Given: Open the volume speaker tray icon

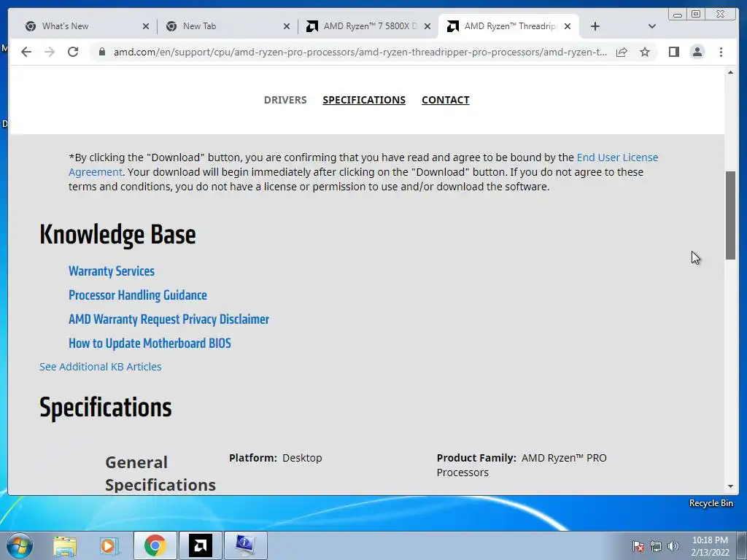Looking at the screenshot, I should click(x=673, y=546).
